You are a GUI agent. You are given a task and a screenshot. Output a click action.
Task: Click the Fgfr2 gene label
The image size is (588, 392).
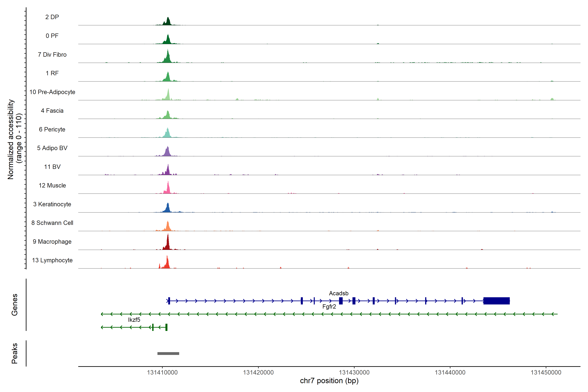coord(329,307)
